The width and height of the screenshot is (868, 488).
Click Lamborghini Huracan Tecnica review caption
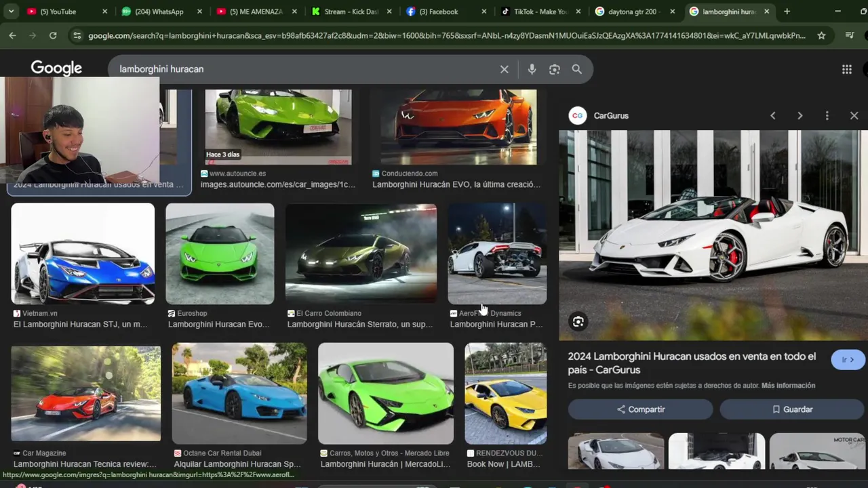coord(85,464)
